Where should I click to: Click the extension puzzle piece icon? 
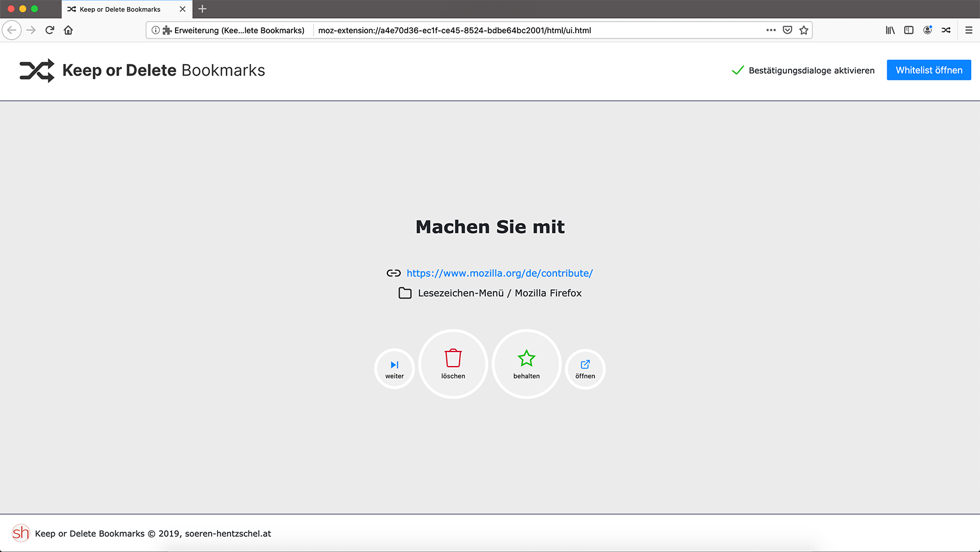tap(167, 30)
